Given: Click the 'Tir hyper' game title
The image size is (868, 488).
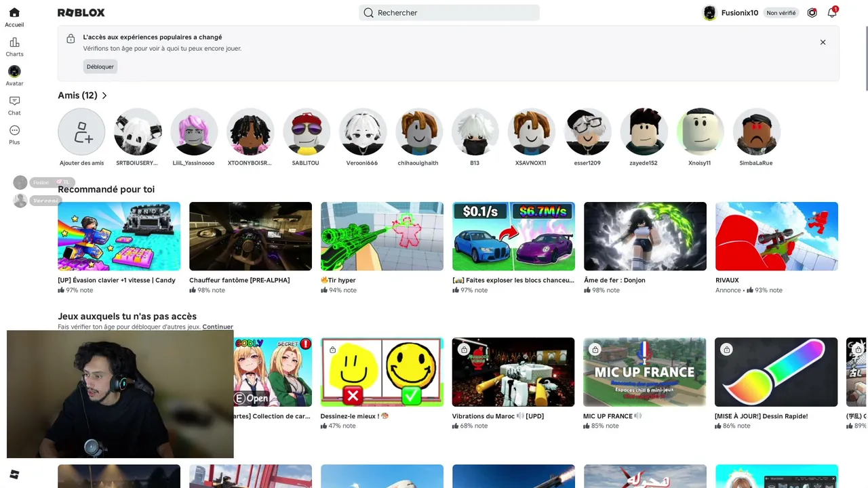Looking at the screenshot, I should 338,280.
